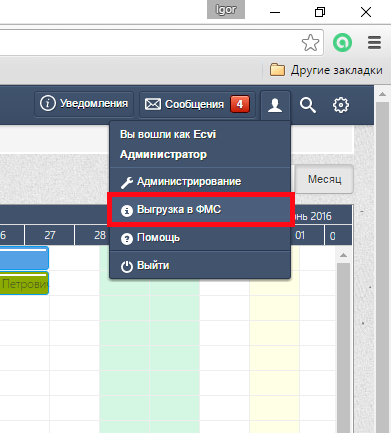The height and width of the screenshot is (433, 391).
Task: Bookmark this page with the star icon
Action: pos(310,43)
